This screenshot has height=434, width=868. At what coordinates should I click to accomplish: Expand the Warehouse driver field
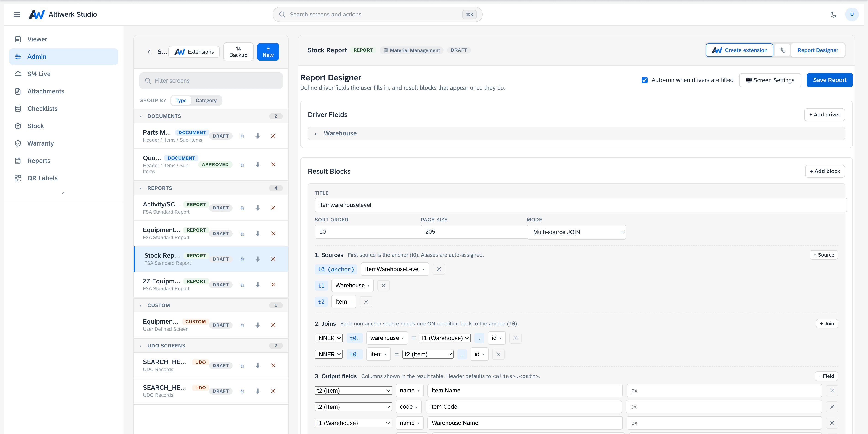[576, 133]
